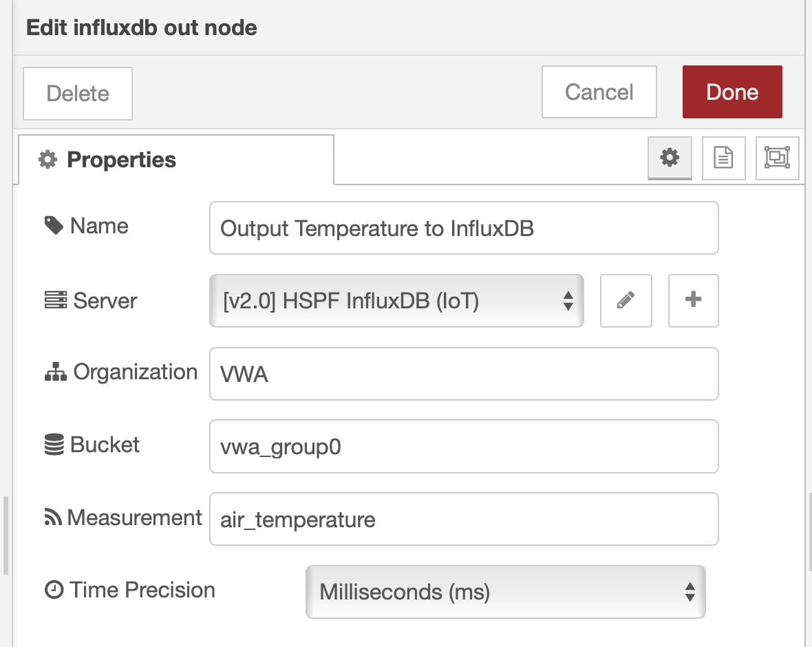The width and height of the screenshot is (812, 647).
Task: Click inside the Measurement text field
Action: pyautogui.click(x=464, y=519)
